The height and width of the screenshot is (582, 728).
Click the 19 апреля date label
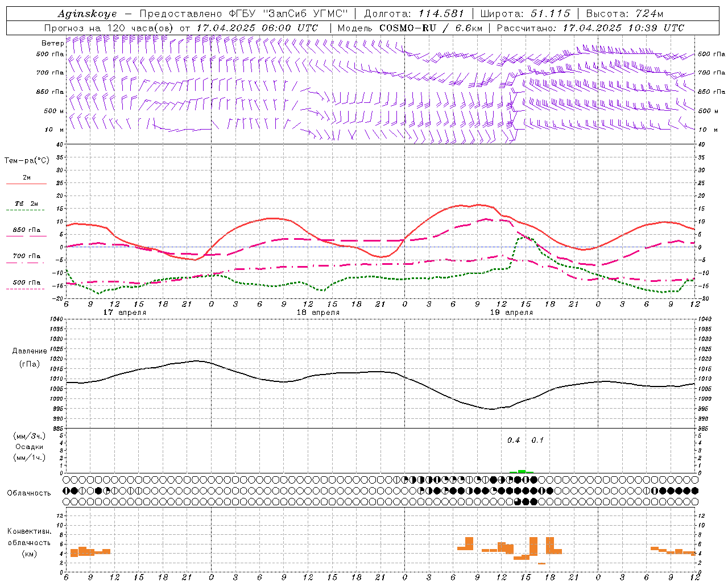pyautogui.click(x=511, y=313)
